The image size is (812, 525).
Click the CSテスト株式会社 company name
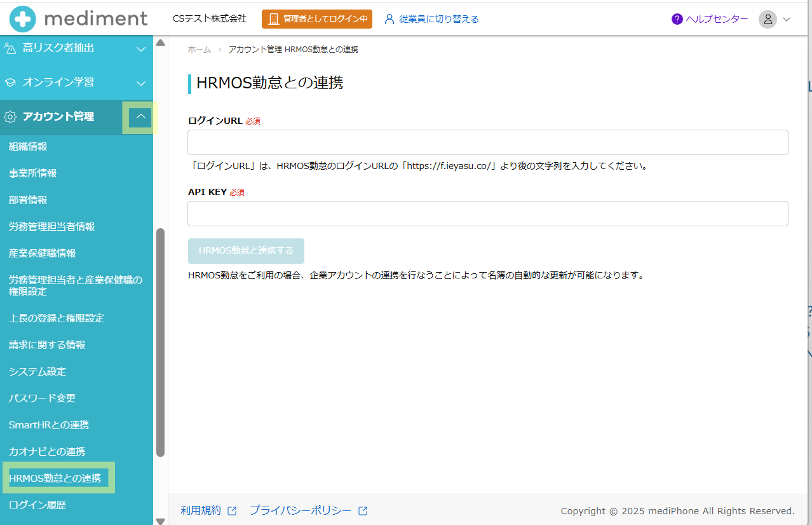point(210,19)
